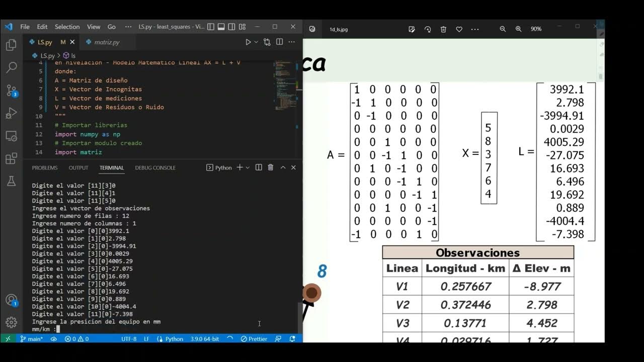Change UTF-8 file encoding in status bar
644x362 pixels.
tap(129, 339)
